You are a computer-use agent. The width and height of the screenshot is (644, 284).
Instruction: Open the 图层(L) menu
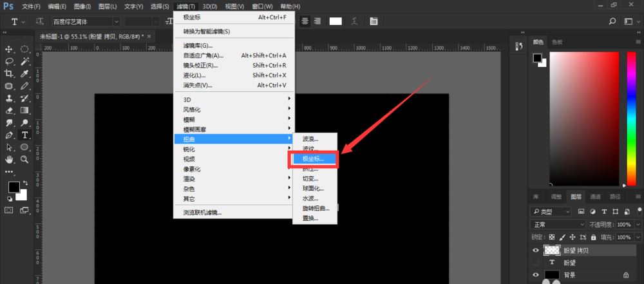(x=108, y=6)
